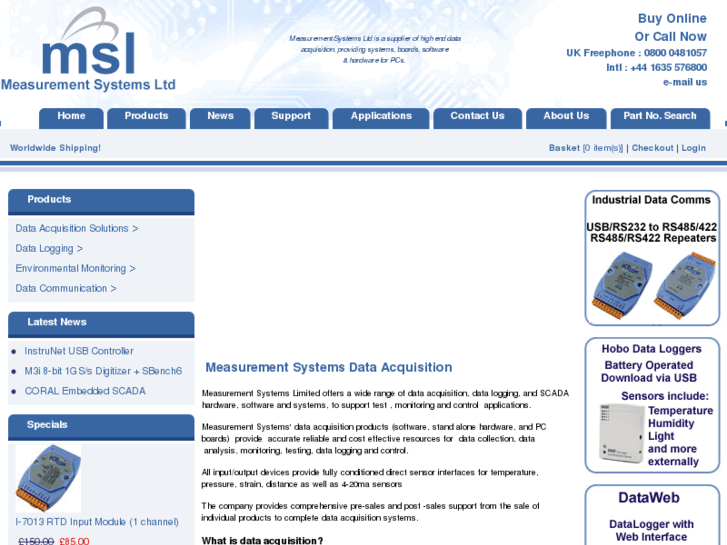Click the right blue repeater module image
Screen dimensions: 727x545
pos(685,285)
